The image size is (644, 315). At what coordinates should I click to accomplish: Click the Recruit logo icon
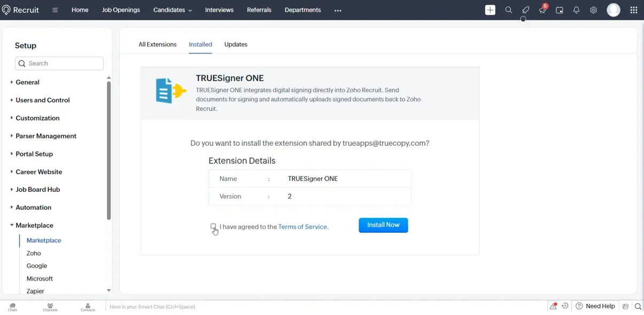point(6,10)
